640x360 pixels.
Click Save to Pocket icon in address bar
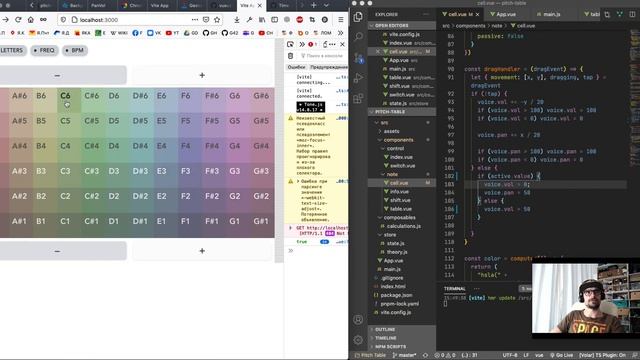click(x=206, y=20)
